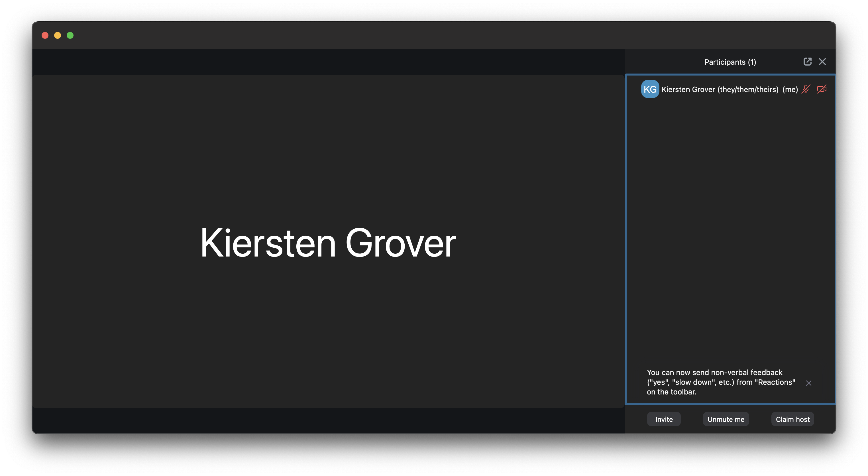Click the non-verbal feedback tip text

[x=720, y=382]
